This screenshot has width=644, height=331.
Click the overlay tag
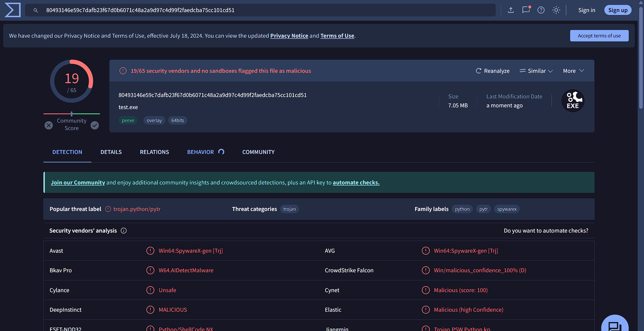coord(154,120)
